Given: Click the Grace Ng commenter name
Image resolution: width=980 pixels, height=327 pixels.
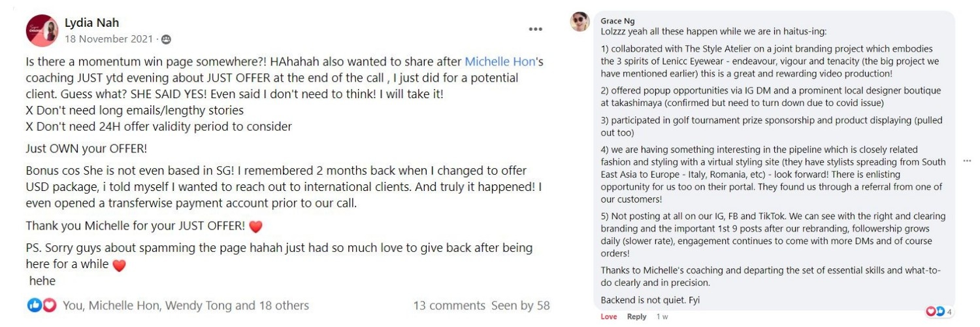Looking at the screenshot, I should (617, 21).
